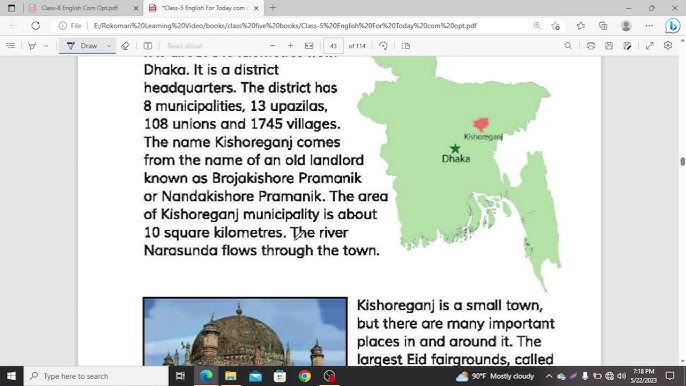Open the tab actions menu icon

12,8
